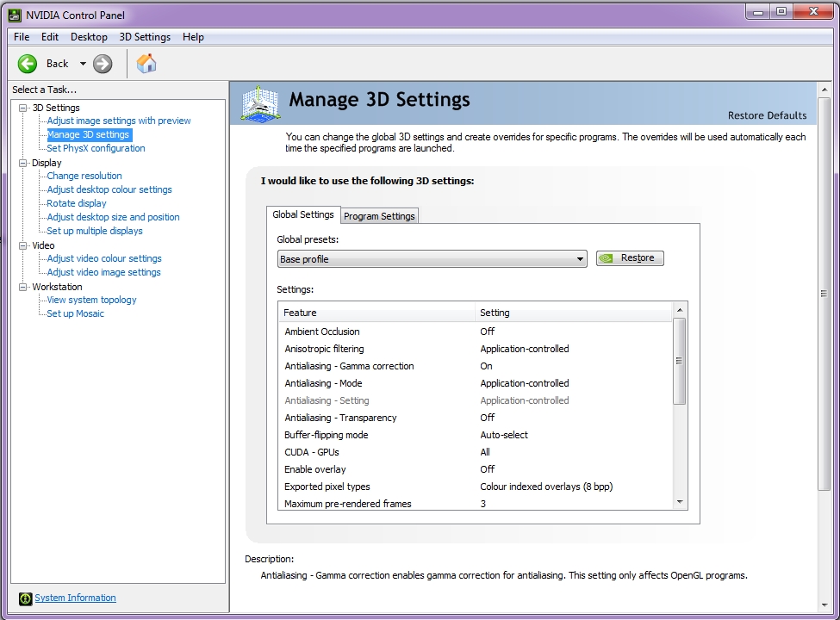840x620 pixels.
Task: Click the Setting column header
Action: pyautogui.click(x=573, y=313)
